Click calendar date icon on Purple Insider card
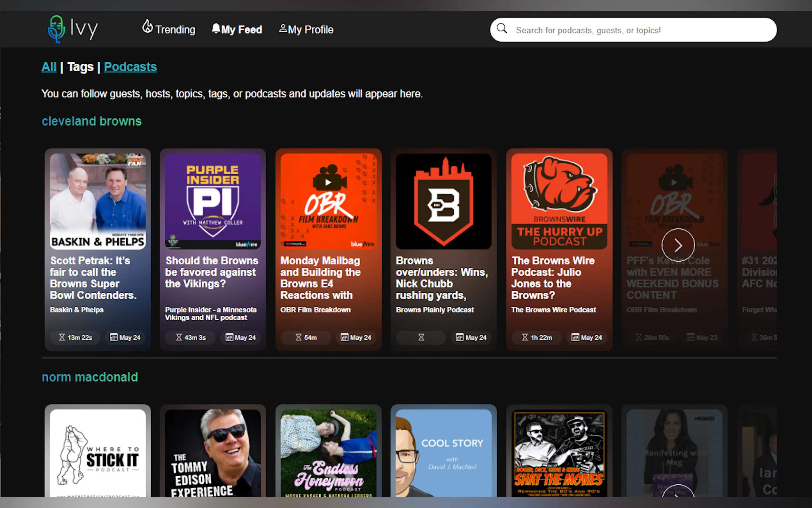This screenshot has width=812, height=508. tap(229, 337)
